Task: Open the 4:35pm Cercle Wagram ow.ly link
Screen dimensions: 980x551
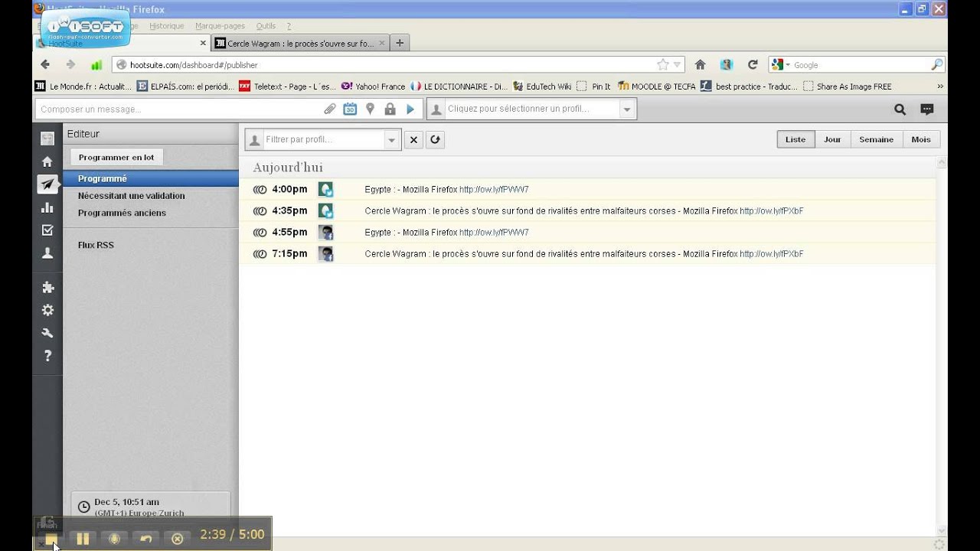Action: click(771, 211)
